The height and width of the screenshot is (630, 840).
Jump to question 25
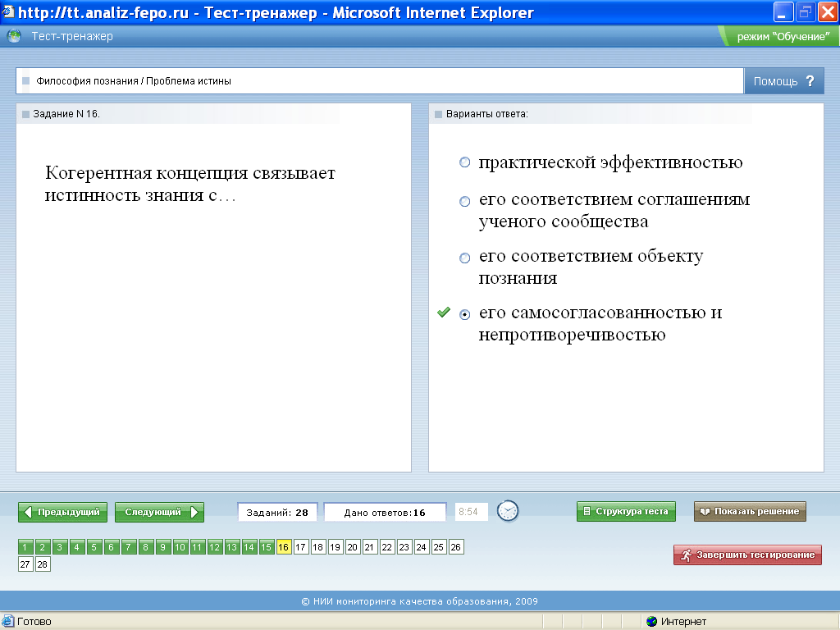(x=438, y=547)
